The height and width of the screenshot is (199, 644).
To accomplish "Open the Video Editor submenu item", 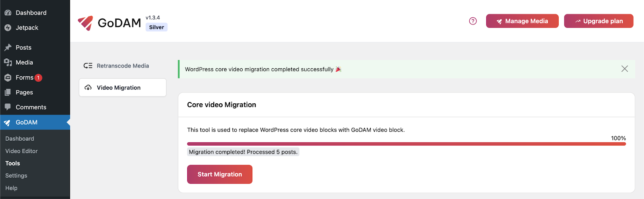I will coord(21,151).
